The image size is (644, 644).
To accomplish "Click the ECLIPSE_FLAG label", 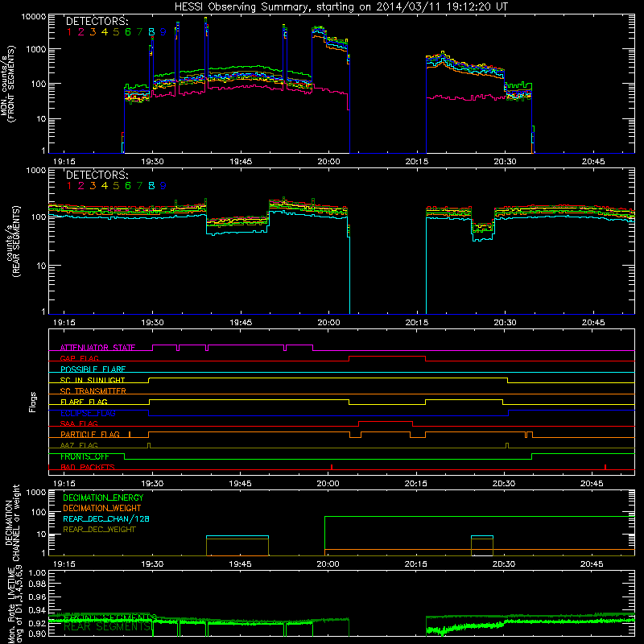I will click(88, 413).
